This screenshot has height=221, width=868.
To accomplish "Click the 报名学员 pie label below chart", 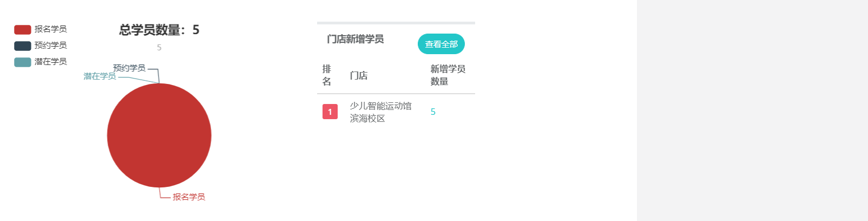I will [189, 197].
